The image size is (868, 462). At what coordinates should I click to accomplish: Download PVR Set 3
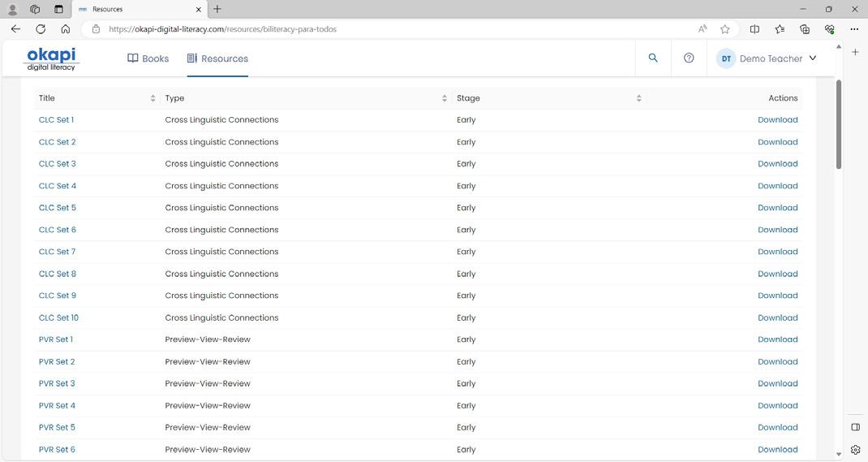point(778,383)
